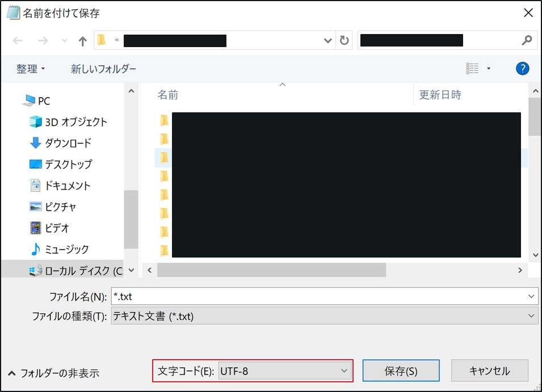Click the Notepad icon in title bar
The height and width of the screenshot is (392, 542).
[13, 13]
